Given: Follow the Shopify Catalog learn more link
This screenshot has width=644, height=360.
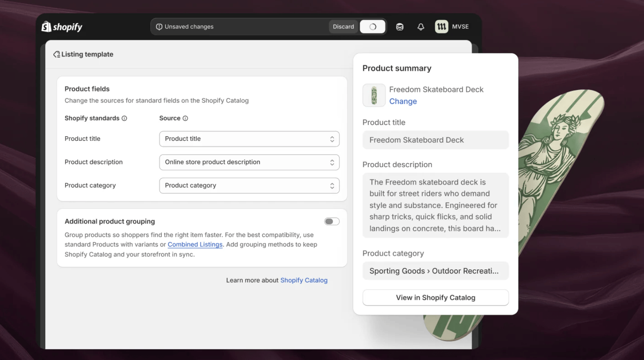Looking at the screenshot, I should pos(304,280).
